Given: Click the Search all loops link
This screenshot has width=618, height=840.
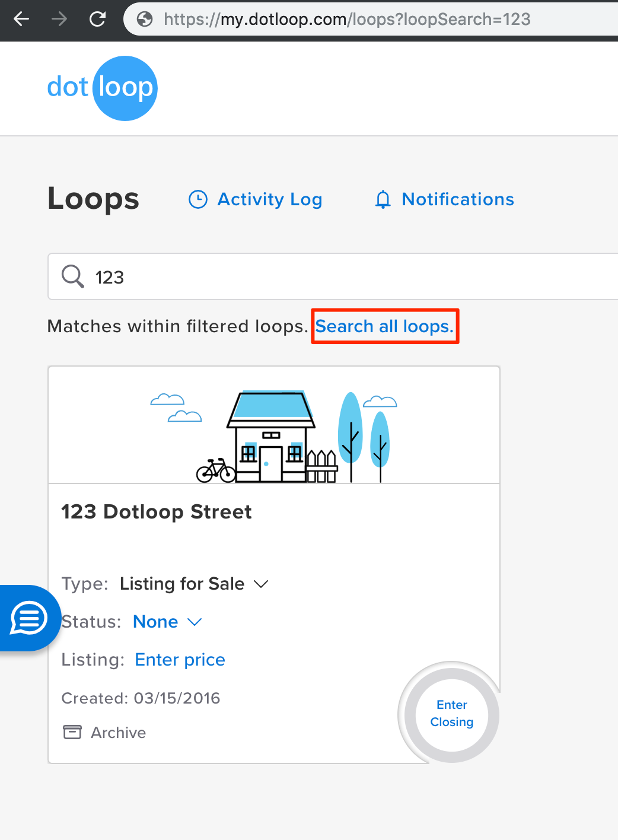Looking at the screenshot, I should (384, 326).
